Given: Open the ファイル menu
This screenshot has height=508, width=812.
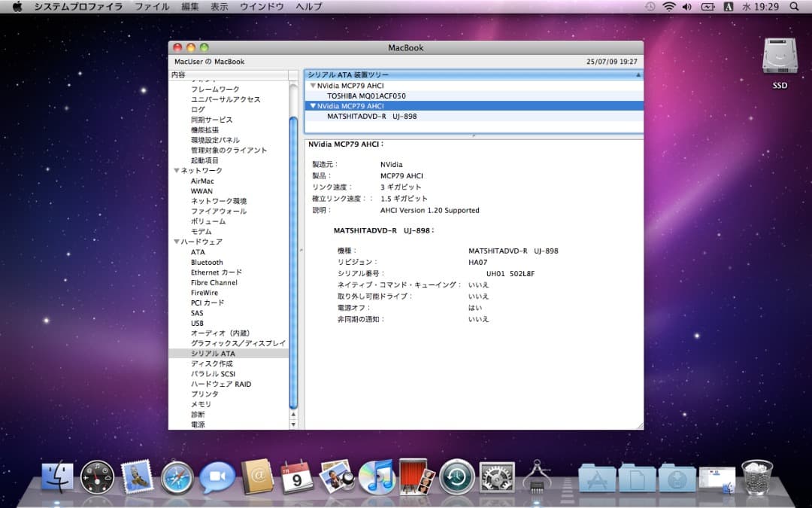Looking at the screenshot, I should 153,6.
